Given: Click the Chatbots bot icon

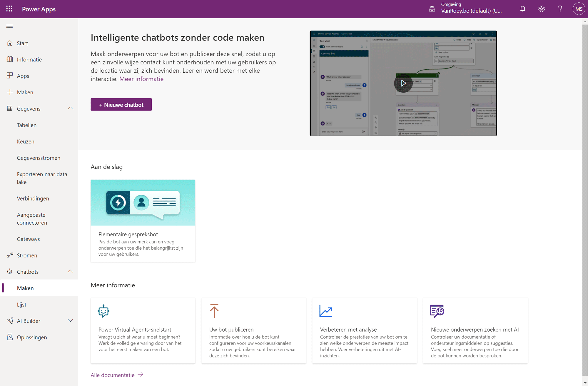Looking at the screenshot, I should 10,271.
